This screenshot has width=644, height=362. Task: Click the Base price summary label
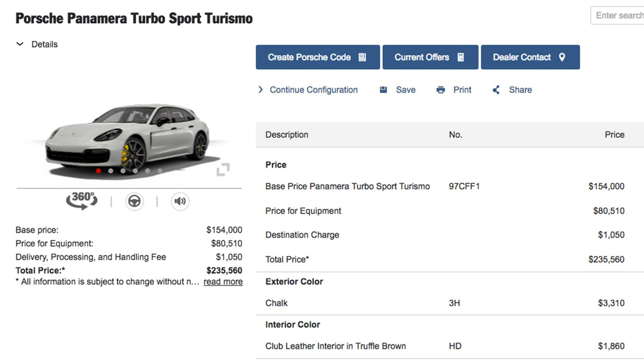[37, 230]
